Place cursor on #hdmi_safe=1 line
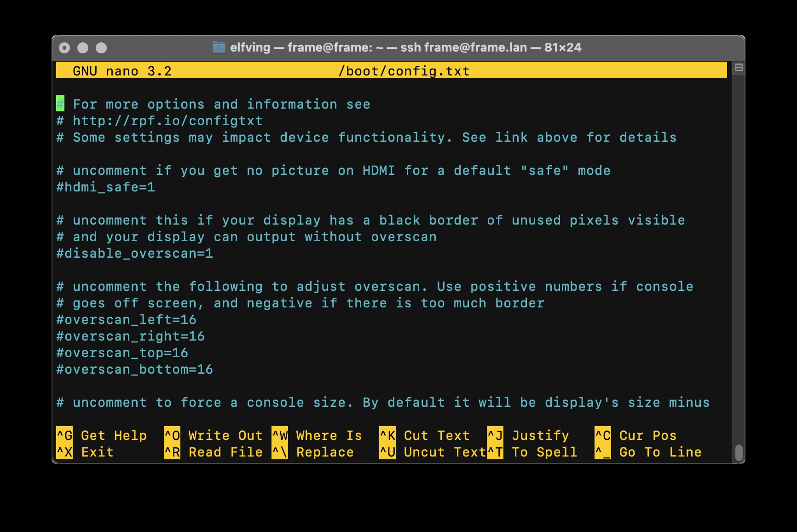 point(106,187)
